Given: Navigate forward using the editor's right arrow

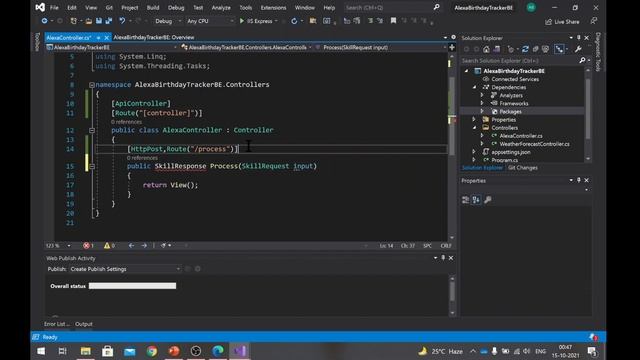Looking at the screenshot, I should tap(144, 245).
